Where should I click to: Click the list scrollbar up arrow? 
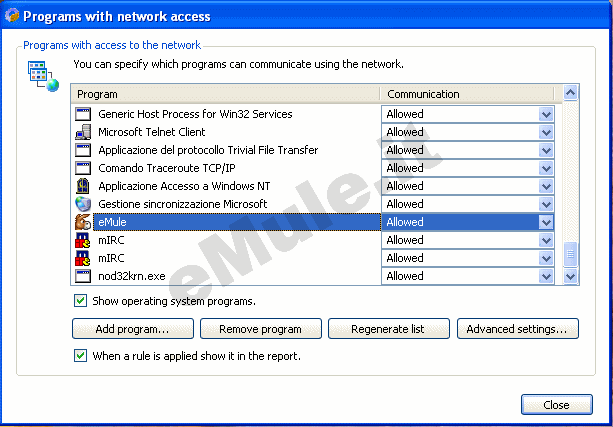click(x=570, y=93)
